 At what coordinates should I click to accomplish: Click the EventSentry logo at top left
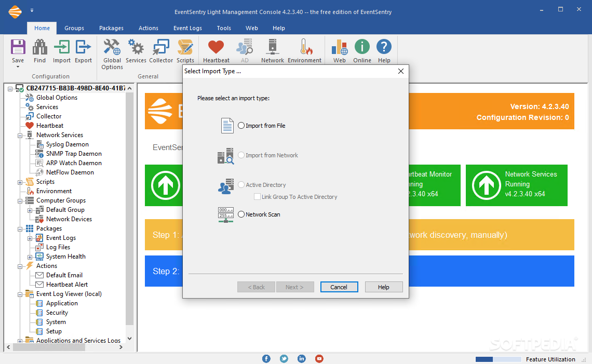pyautogui.click(x=15, y=12)
